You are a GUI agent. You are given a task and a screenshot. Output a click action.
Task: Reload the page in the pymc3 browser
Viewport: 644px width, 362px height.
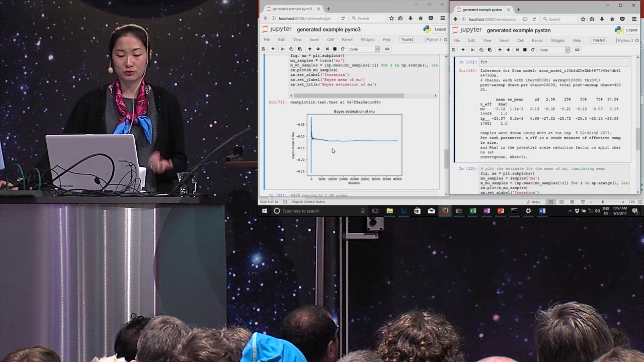click(x=343, y=18)
